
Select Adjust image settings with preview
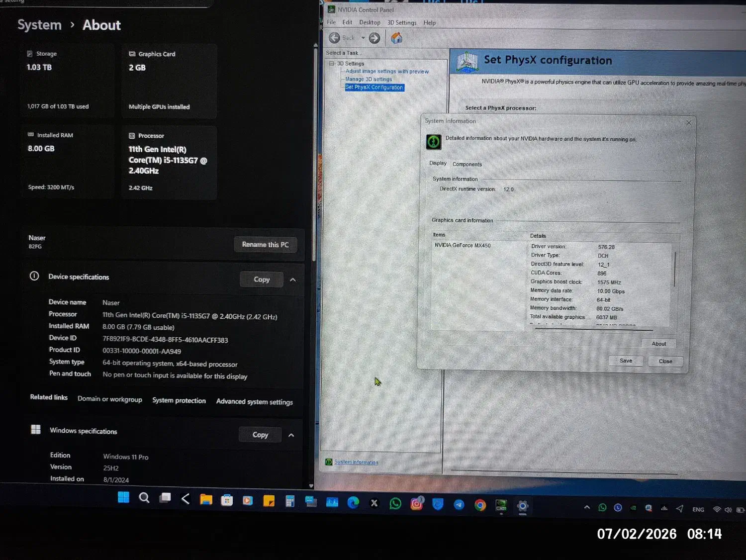tap(387, 72)
